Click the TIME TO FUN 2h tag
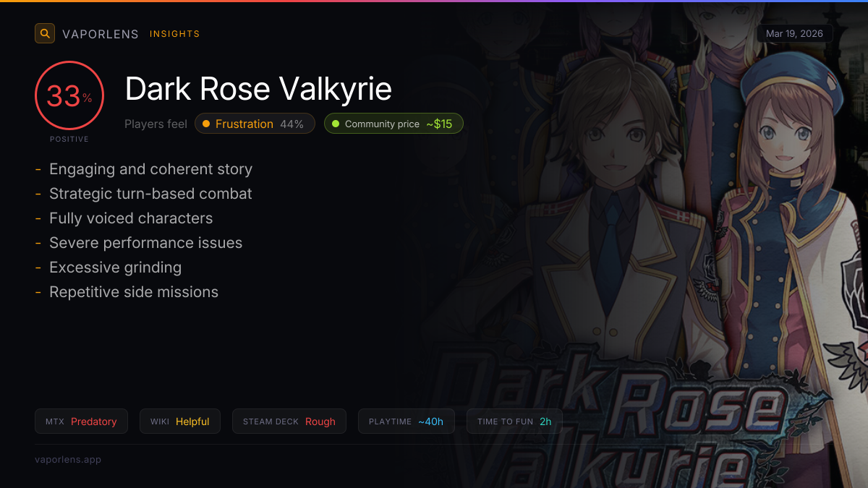Viewport: 868px width, 488px height. 514,421
